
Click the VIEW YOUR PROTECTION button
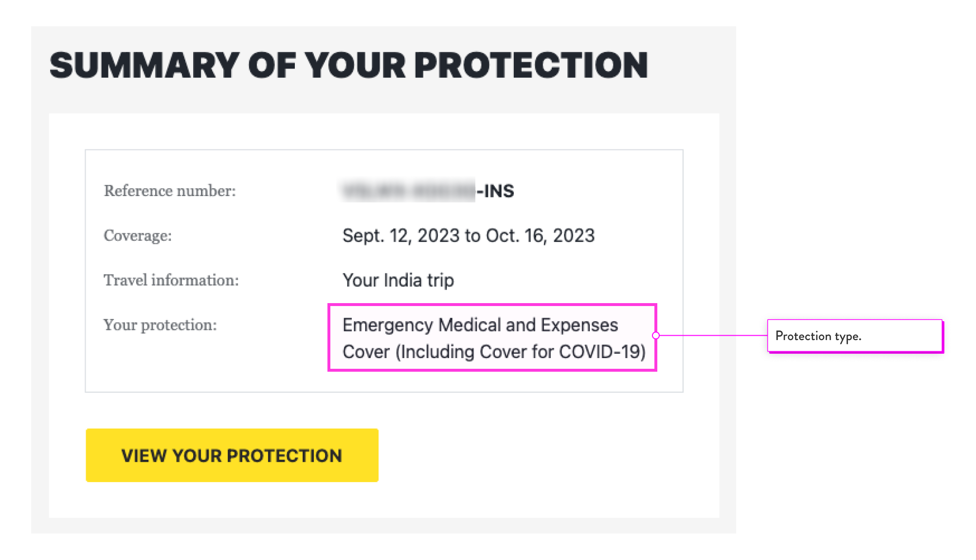(232, 455)
